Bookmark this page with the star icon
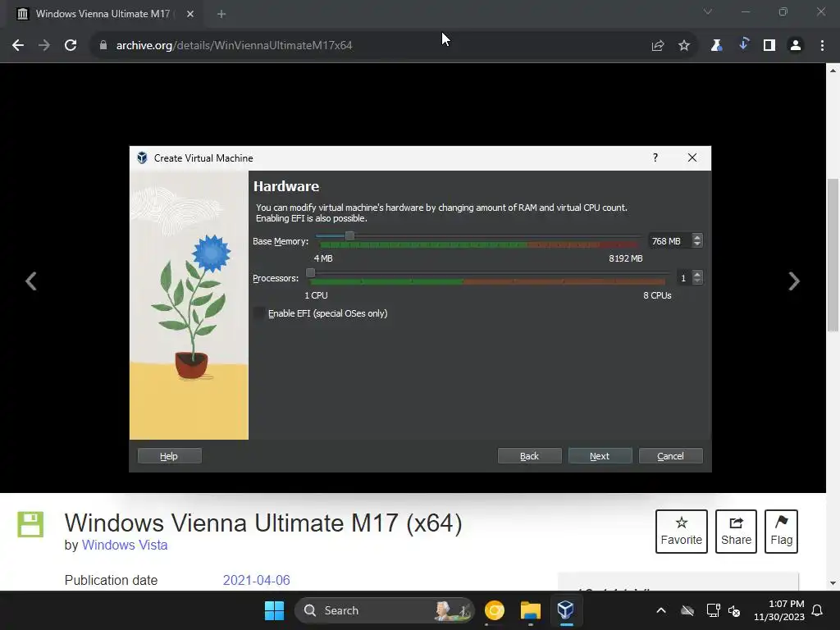840x630 pixels. click(683, 46)
